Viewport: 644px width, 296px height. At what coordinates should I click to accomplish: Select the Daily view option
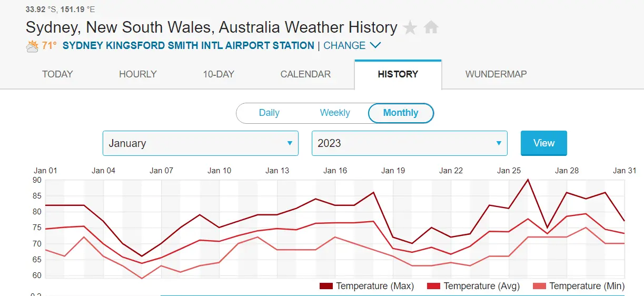point(269,113)
